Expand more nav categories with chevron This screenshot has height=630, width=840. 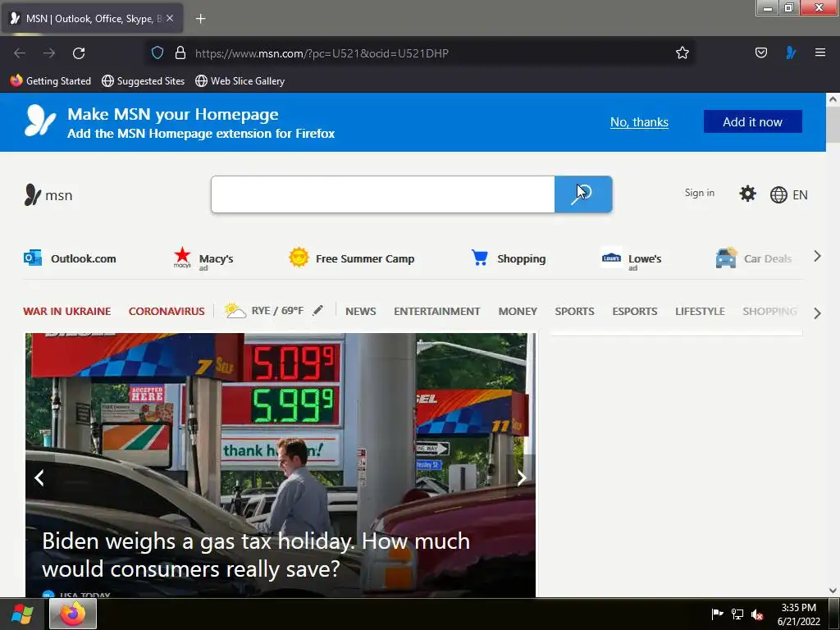click(817, 313)
